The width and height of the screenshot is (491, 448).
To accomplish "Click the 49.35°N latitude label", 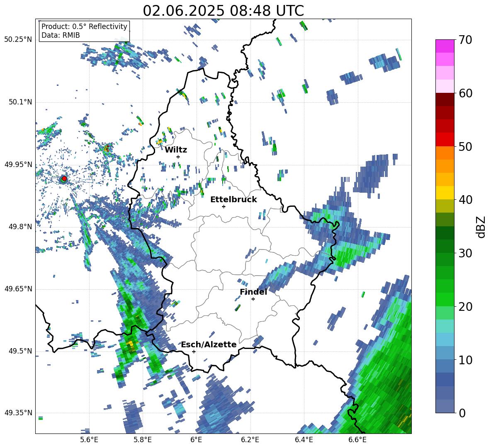I will [18, 413].
